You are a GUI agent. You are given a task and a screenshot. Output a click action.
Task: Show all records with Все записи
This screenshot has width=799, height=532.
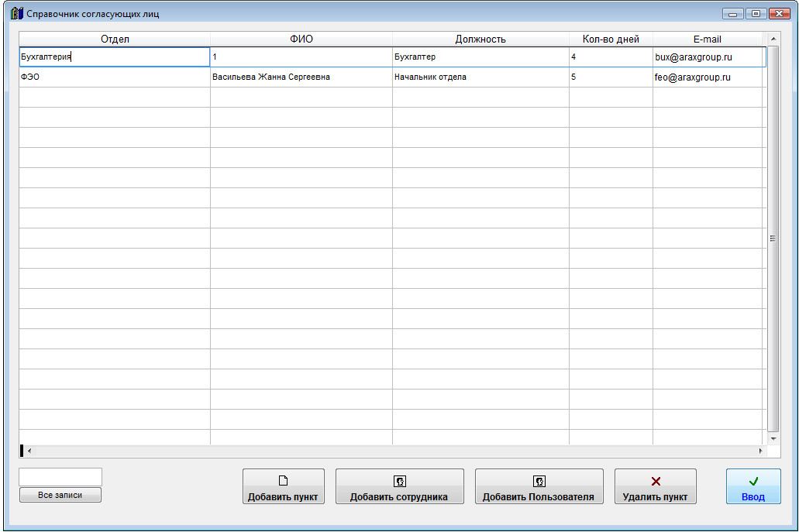[60, 495]
